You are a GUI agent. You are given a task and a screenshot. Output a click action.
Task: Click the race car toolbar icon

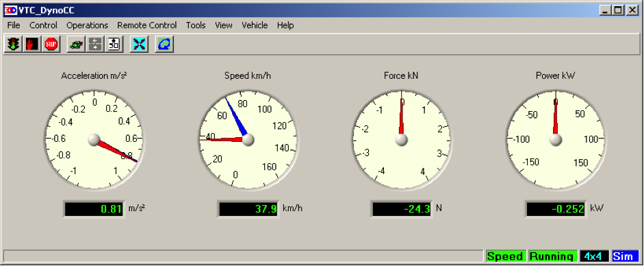pyautogui.click(x=76, y=44)
